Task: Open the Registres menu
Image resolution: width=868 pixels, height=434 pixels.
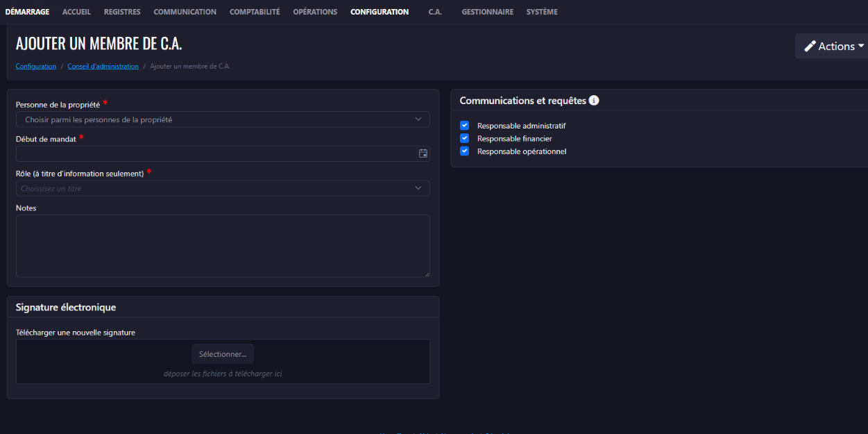Action: (122, 12)
